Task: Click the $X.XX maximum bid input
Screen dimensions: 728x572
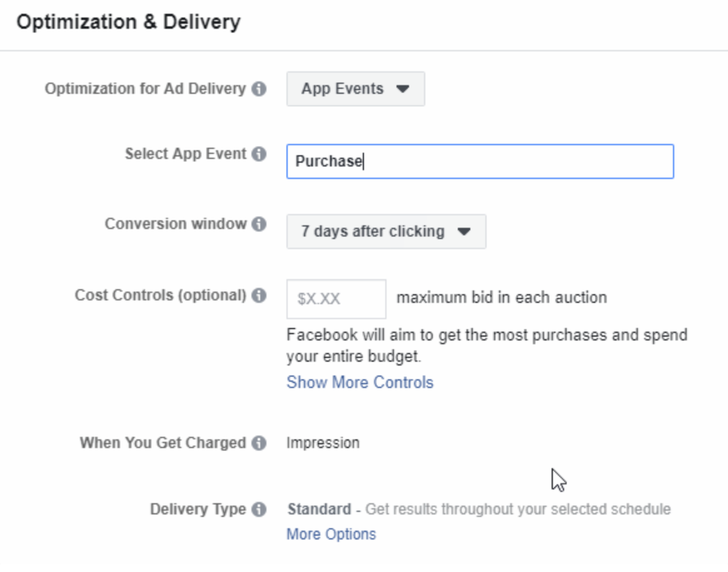Action: [x=336, y=299]
